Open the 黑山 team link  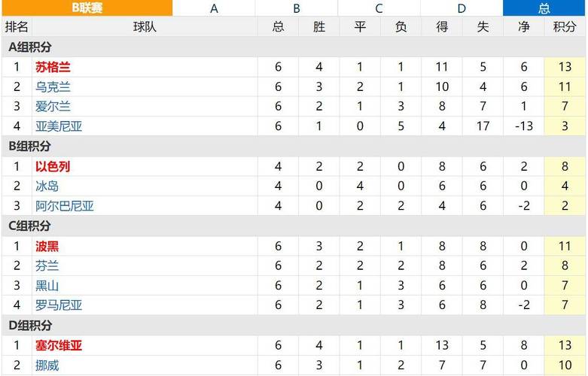pyautogui.click(x=47, y=286)
